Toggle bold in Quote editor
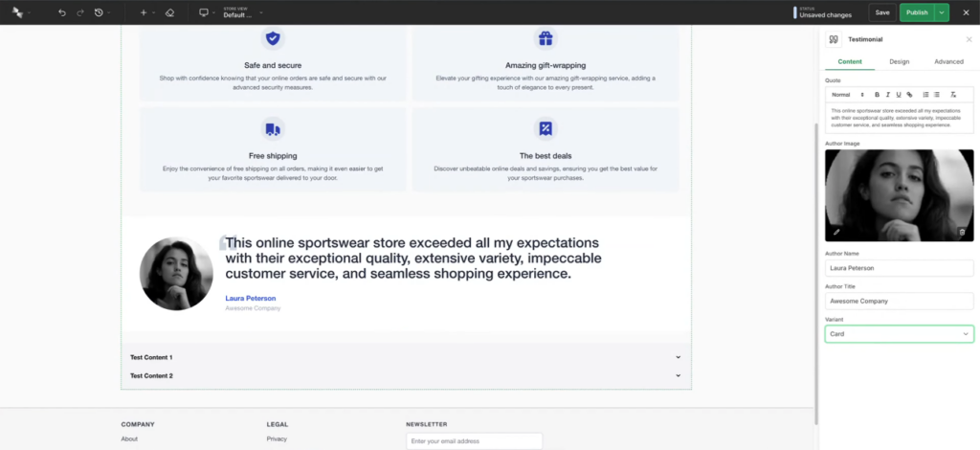This screenshot has height=450, width=980. tap(877, 95)
